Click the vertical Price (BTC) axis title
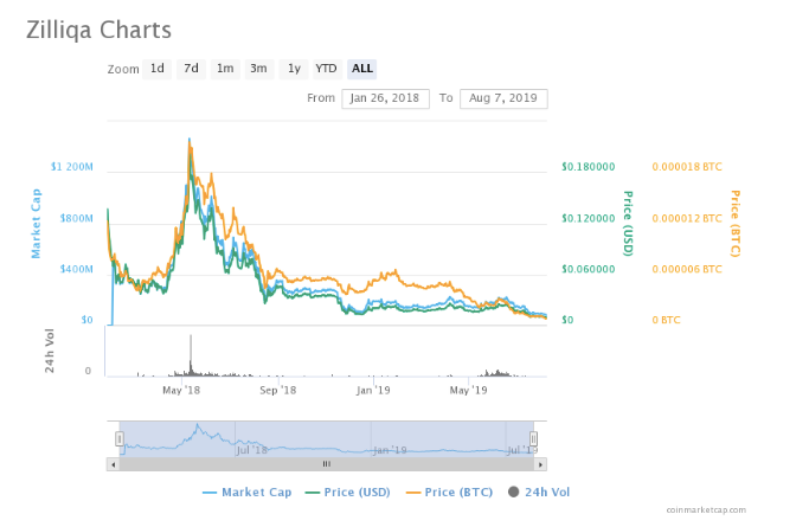Screen dimensions: 790x527 735,223
